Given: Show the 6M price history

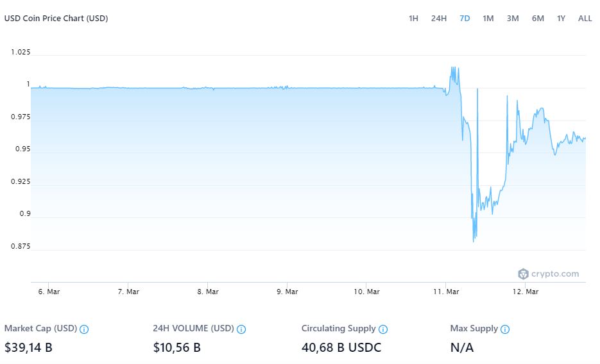Looking at the screenshot, I should pos(538,19).
